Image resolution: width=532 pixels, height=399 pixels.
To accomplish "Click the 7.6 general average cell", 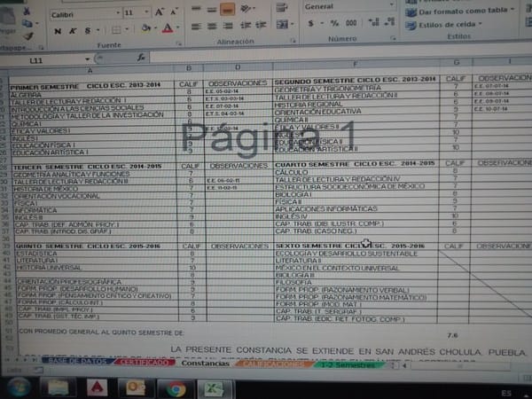I will coord(452,335).
